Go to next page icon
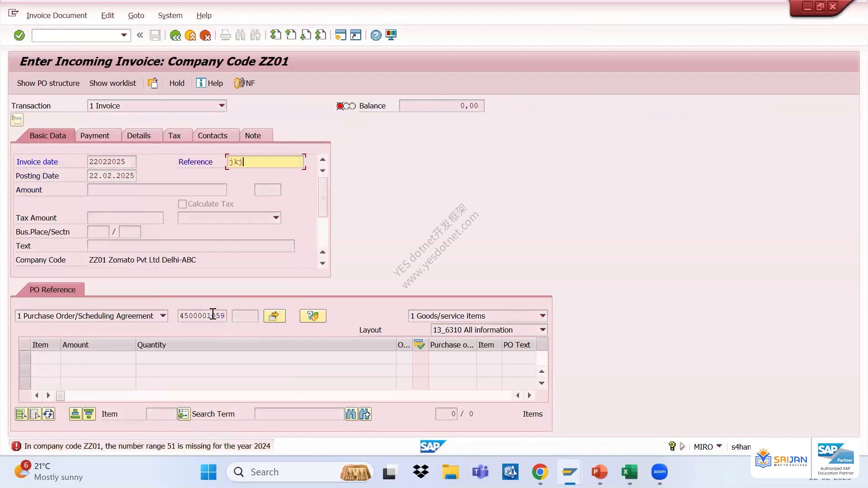 (x=306, y=35)
